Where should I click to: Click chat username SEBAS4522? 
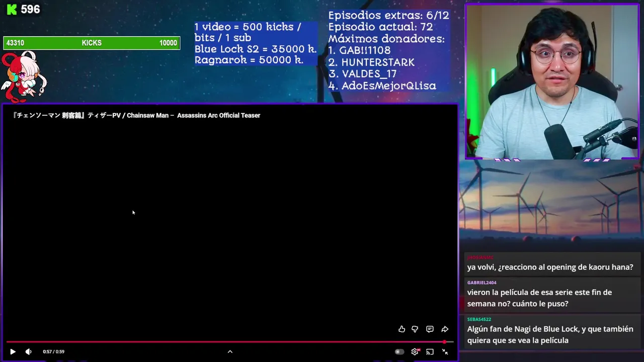tap(479, 319)
